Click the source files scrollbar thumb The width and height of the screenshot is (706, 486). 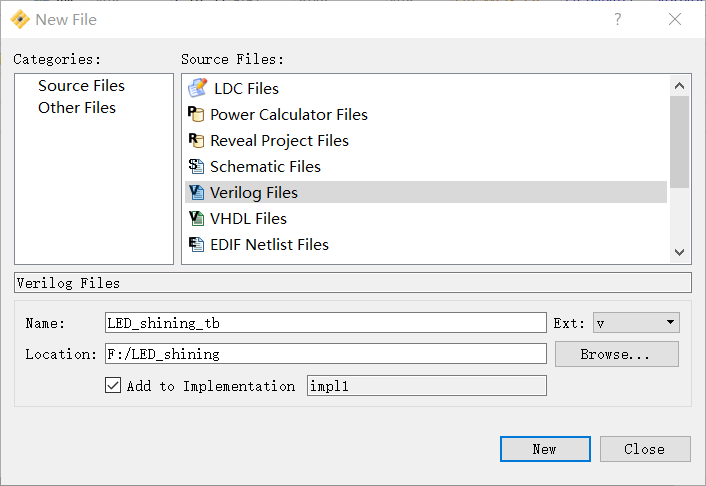point(679,142)
